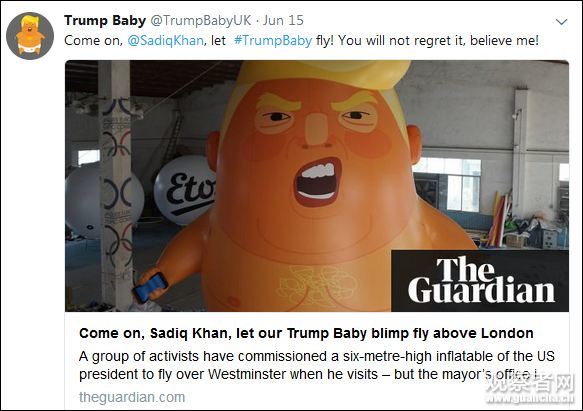Open the theguardian.com source link
The image size is (583, 411).
[132, 397]
